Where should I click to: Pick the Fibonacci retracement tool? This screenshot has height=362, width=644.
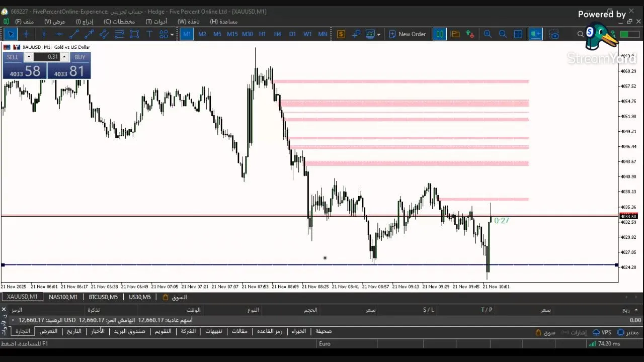pyautogui.click(x=119, y=34)
